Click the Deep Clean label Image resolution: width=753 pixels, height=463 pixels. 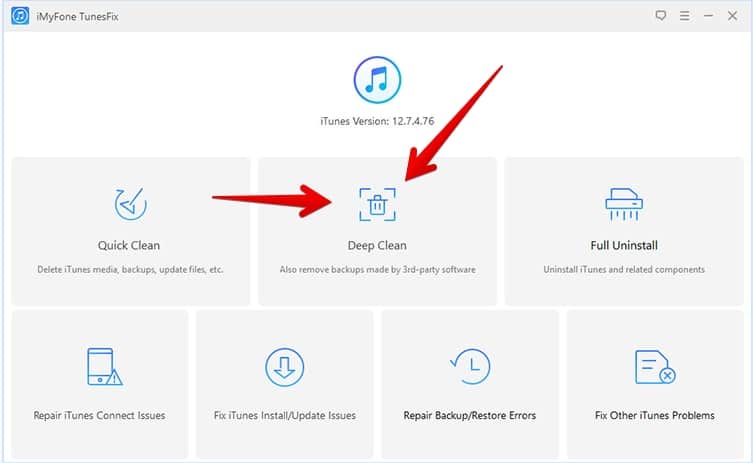click(x=377, y=245)
